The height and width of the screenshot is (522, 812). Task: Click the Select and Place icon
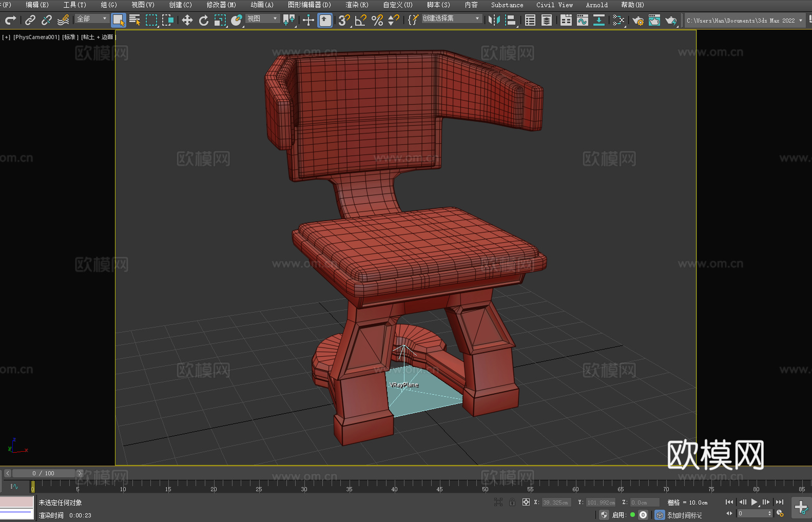(x=237, y=20)
